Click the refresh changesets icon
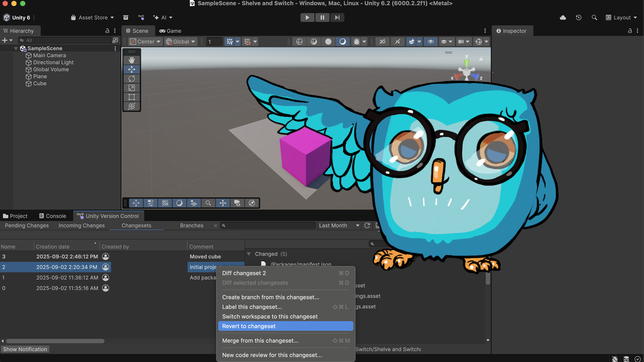The width and height of the screenshot is (644, 362). (x=367, y=226)
